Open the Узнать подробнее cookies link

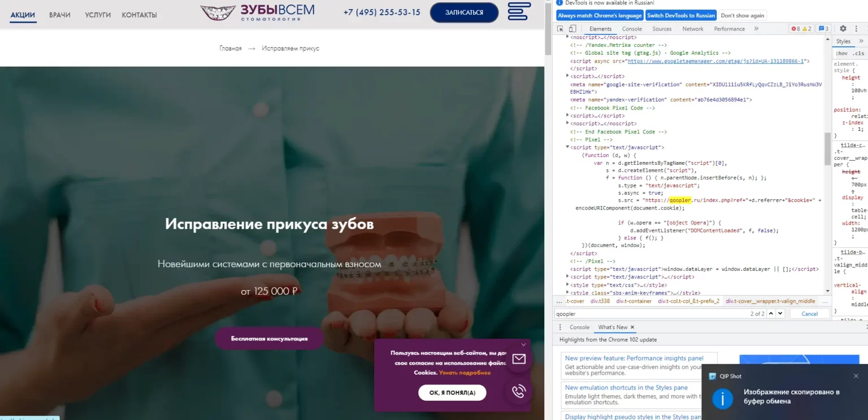[x=465, y=373]
